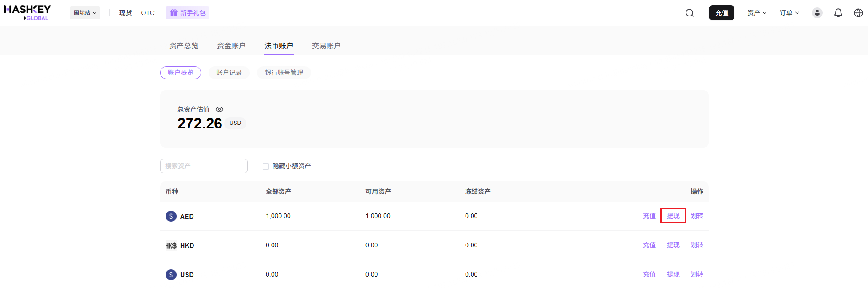Click the 搜索资产 search input field
Viewport: 868px width, 288px height.
tap(204, 166)
